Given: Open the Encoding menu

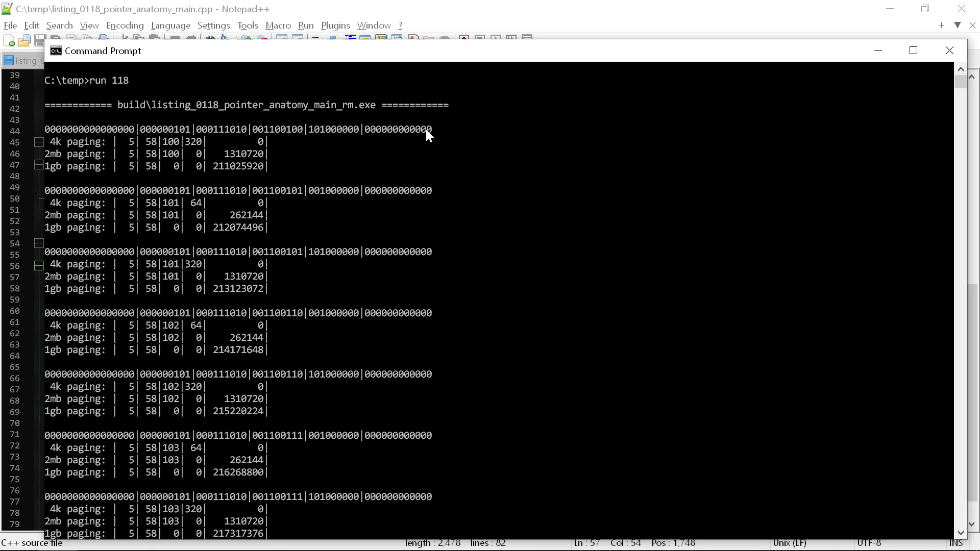Looking at the screenshot, I should point(125,25).
